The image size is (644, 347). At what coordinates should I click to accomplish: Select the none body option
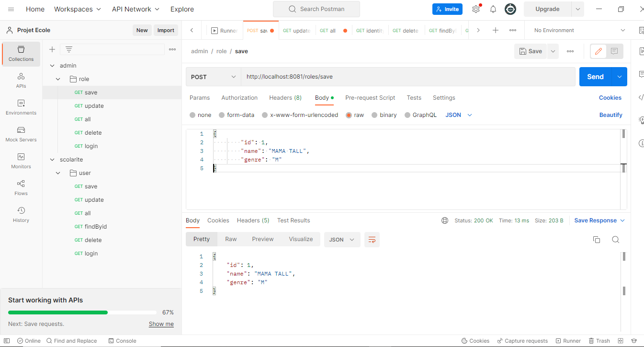click(x=200, y=115)
